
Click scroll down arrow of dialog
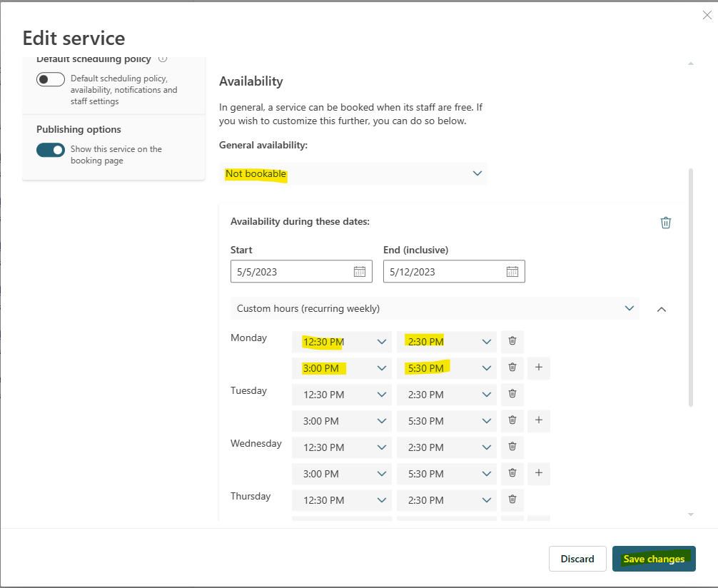click(691, 514)
